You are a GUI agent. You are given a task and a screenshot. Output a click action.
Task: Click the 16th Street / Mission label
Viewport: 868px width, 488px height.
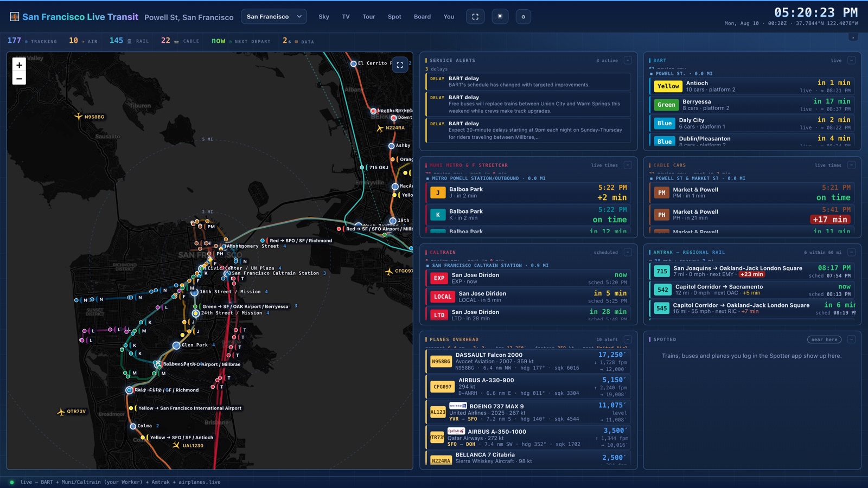(x=230, y=292)
